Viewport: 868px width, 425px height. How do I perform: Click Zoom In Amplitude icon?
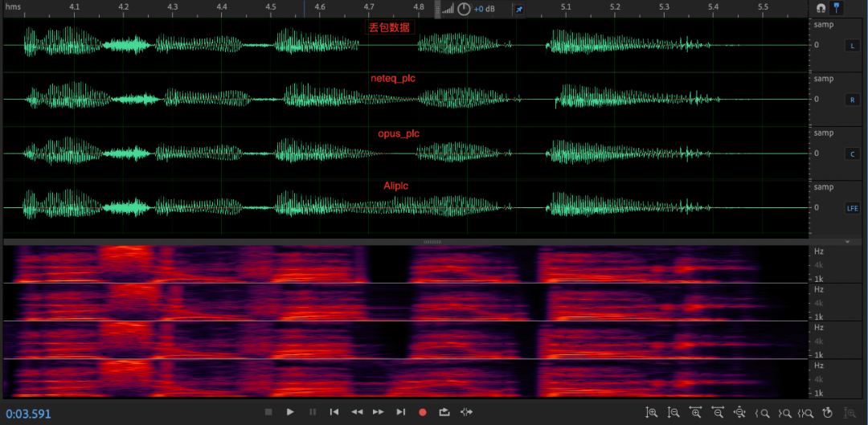tap(653, 412)
